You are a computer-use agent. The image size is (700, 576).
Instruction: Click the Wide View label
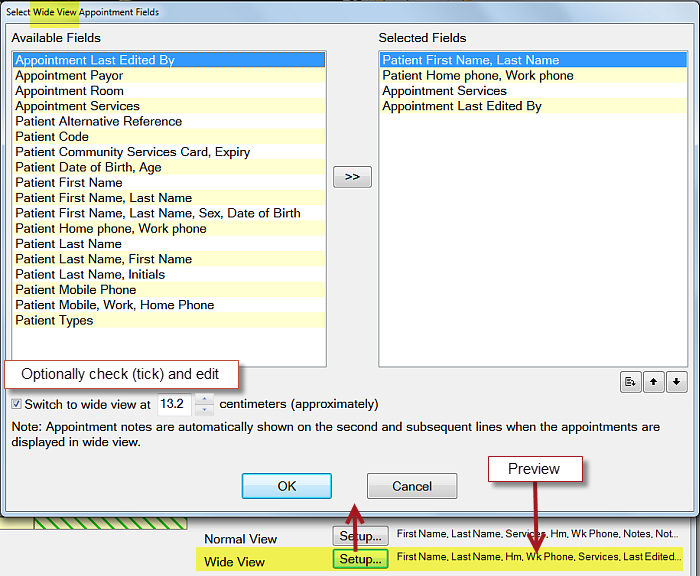coord(234,562)
